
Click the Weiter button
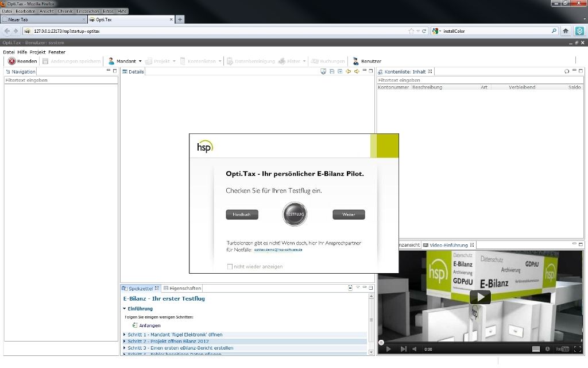[349, 214]
